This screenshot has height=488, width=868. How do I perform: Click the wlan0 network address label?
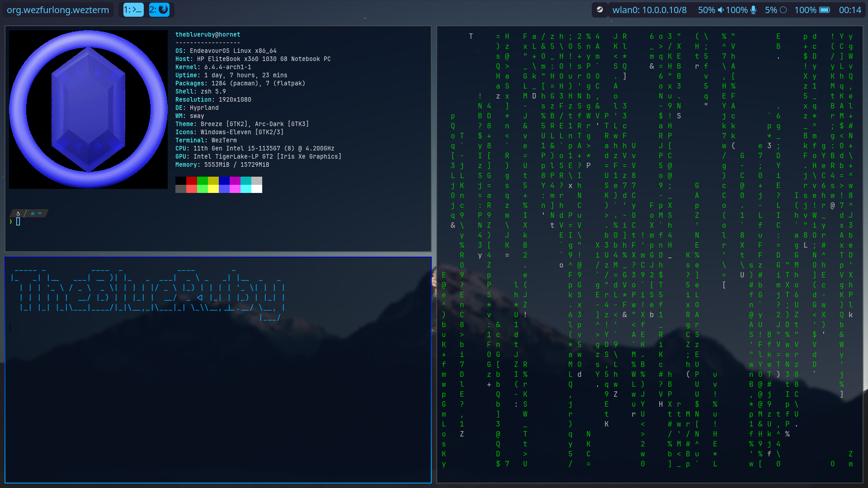tap(649, 10)
